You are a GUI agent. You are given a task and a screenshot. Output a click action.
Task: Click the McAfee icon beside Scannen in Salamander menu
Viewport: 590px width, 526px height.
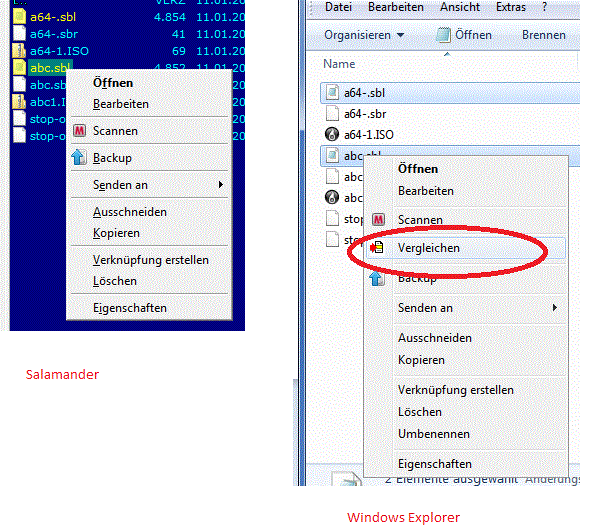(x=79, y=131)
